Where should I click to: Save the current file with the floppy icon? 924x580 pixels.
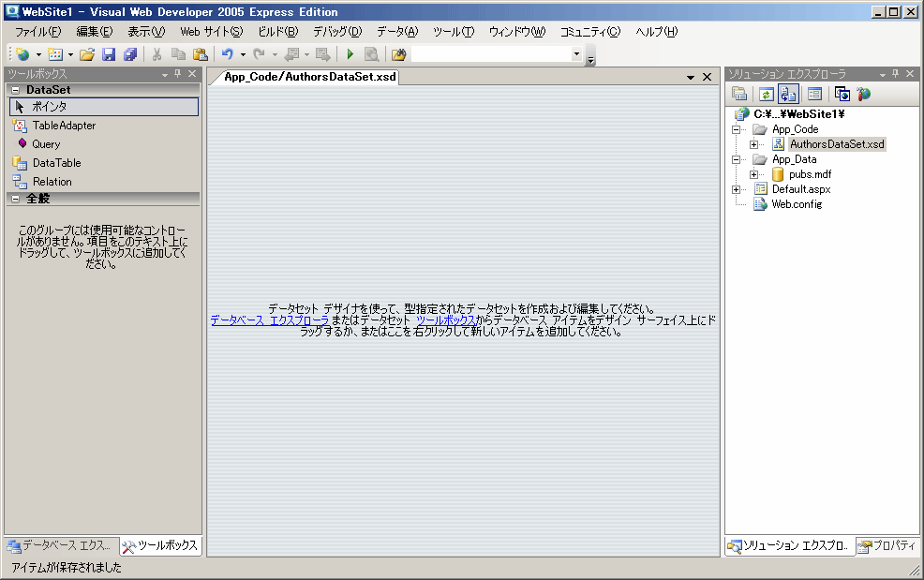tap(109, 54)
